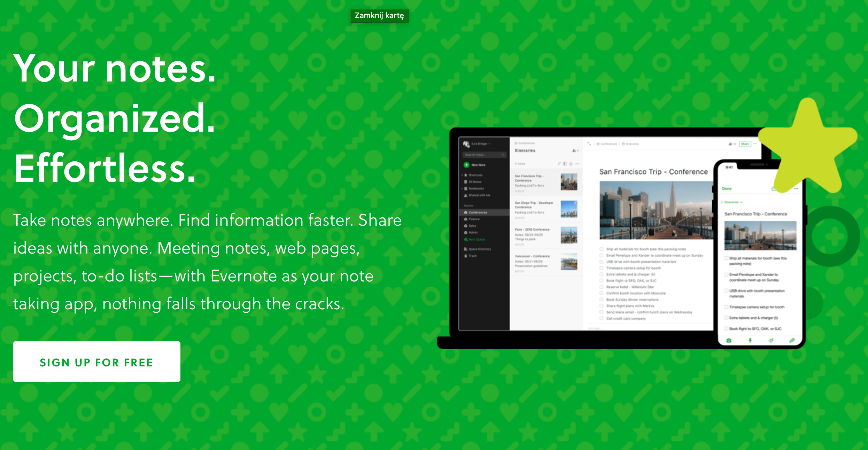Check Confirm booth location with Moscone checkbox
868x450 pixels.
coord(601,293)
